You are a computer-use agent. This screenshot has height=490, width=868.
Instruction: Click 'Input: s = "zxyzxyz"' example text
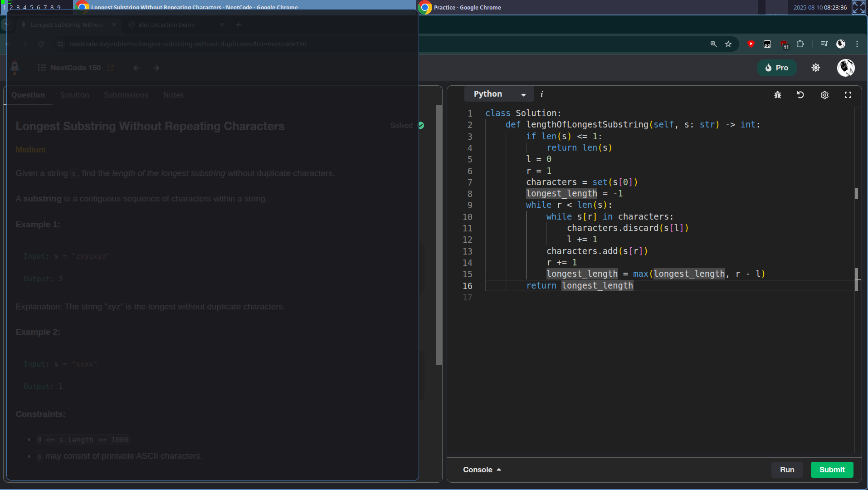click(x=67, y=256)
